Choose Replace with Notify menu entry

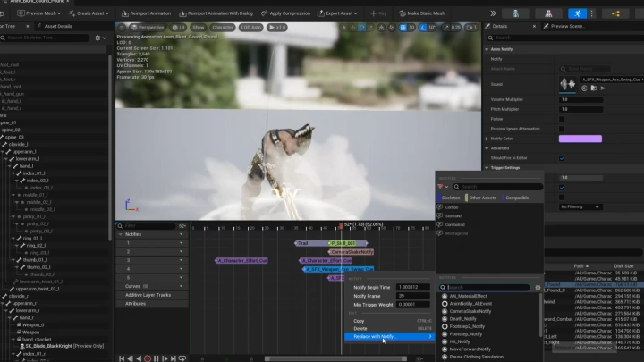389,337
